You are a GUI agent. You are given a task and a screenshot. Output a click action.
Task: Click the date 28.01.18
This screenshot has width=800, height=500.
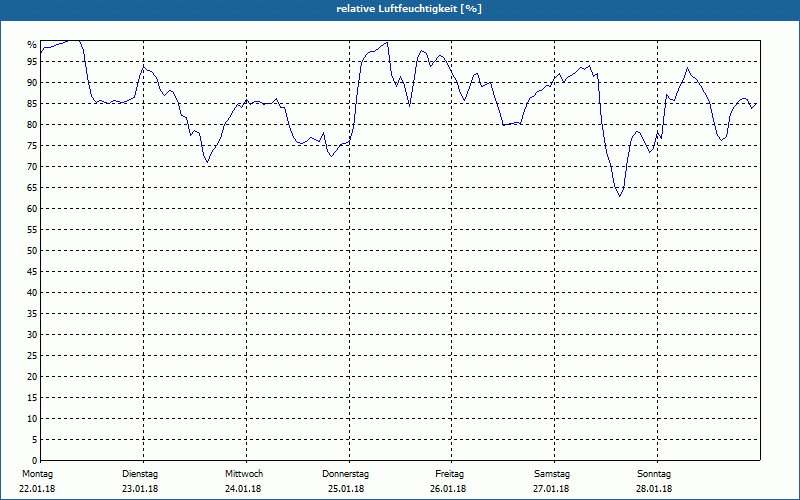pyautogui.click(x=654, y=489)
